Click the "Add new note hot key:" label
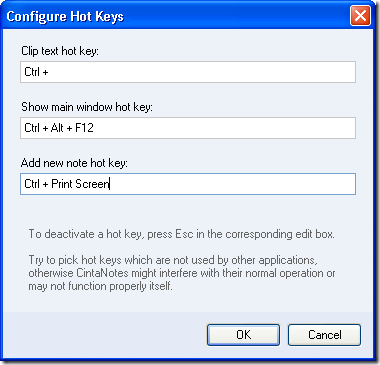The height and width of the screenshot is (365, 380). [74, 163]
